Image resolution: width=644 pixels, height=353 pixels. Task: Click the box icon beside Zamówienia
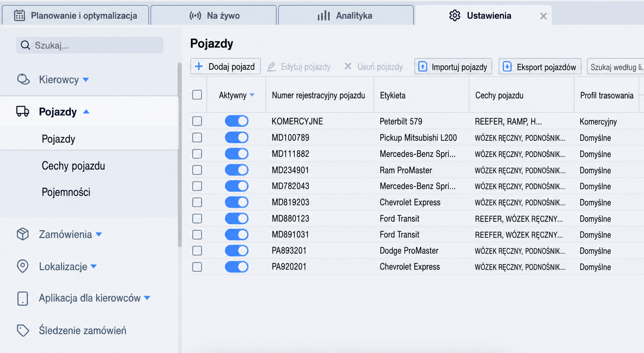[x=22, y=234]
